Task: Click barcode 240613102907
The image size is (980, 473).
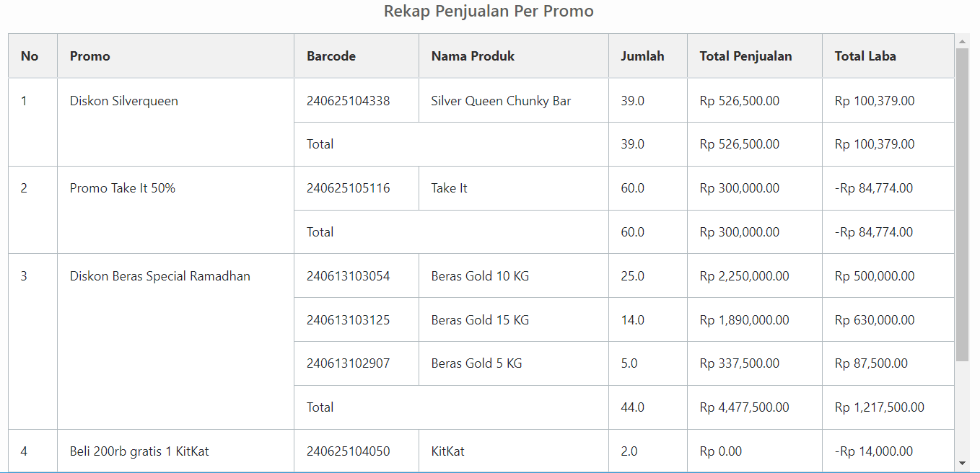Action: (348, 363)
